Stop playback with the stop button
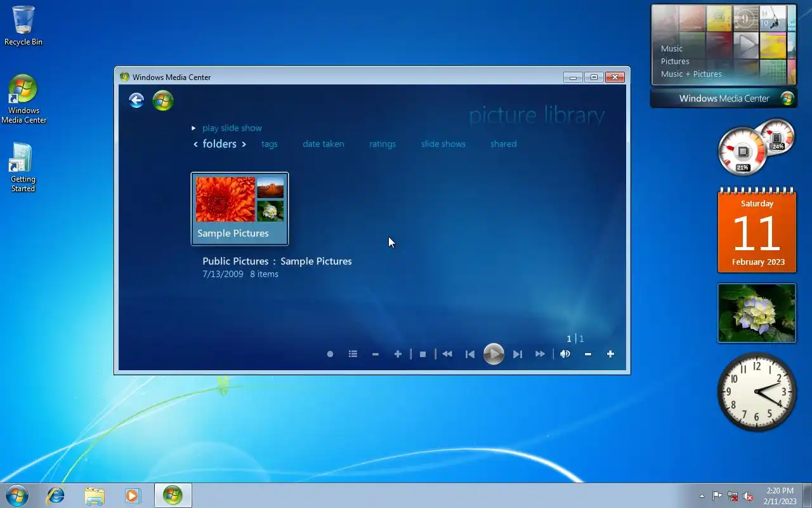Viewport: 812px width, 508px height. click(x=422, y=354)
